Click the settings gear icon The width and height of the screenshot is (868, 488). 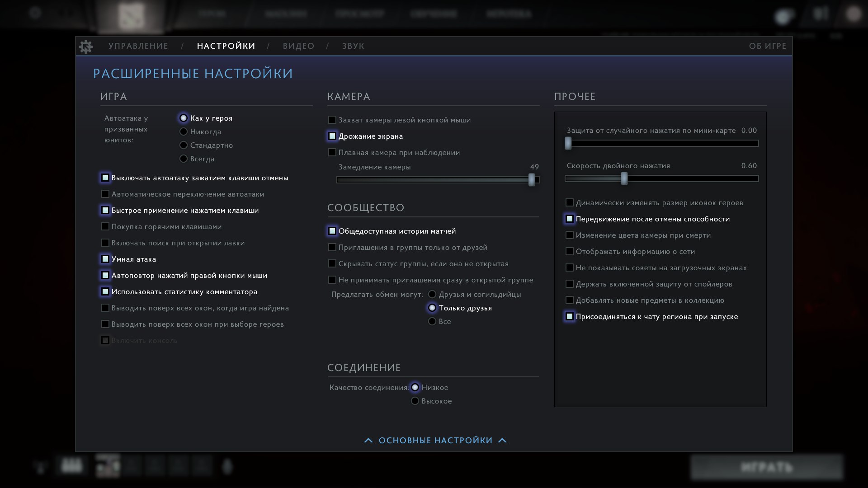86,46
